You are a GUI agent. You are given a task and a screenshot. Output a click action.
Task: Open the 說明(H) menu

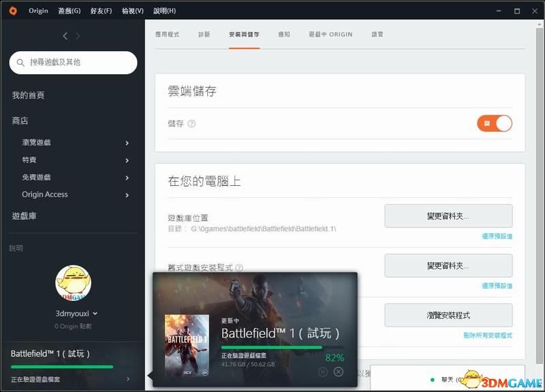coord(165,11)
